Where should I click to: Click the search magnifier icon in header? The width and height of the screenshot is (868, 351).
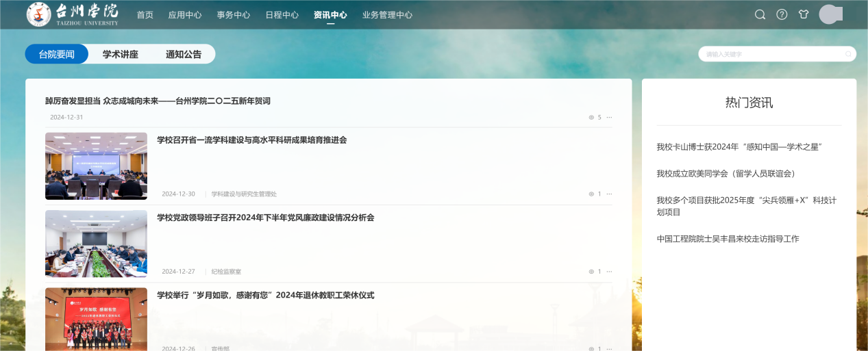point(760,14)
